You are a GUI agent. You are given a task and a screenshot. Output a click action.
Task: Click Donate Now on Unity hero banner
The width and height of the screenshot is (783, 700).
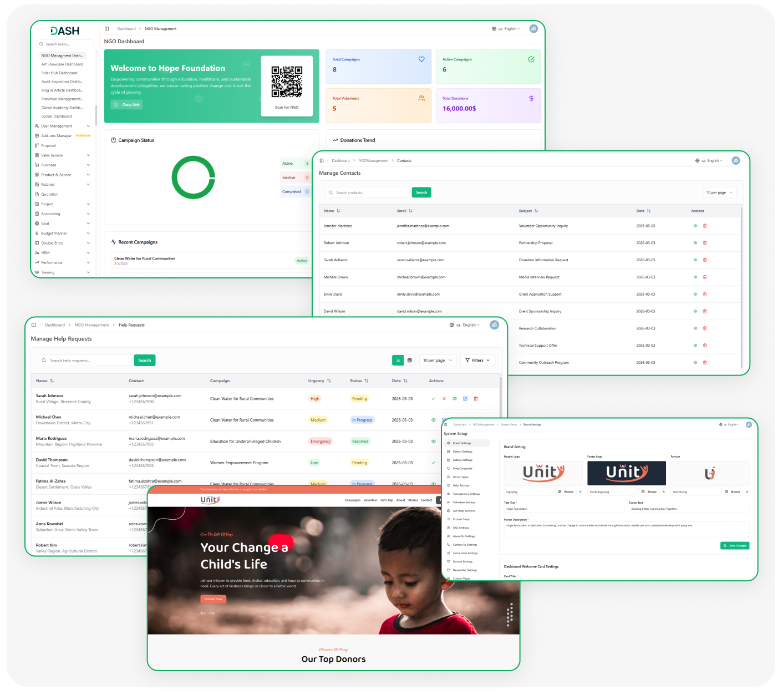213,599
